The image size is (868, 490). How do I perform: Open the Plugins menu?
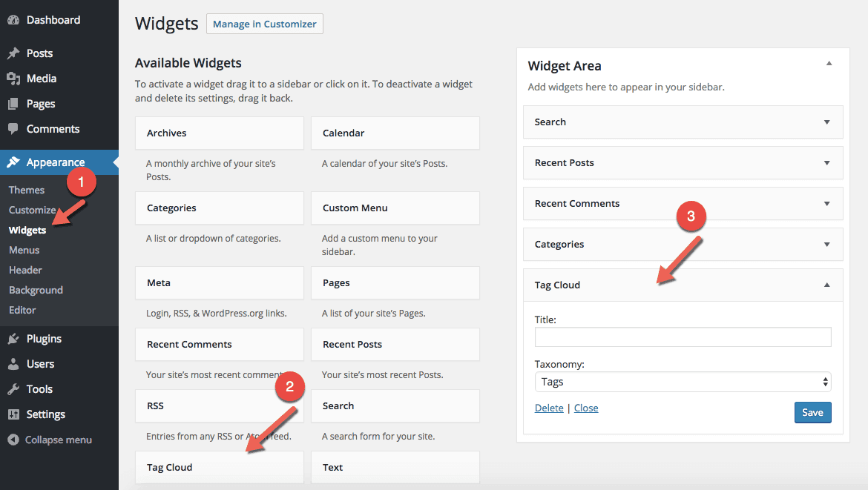44,339
